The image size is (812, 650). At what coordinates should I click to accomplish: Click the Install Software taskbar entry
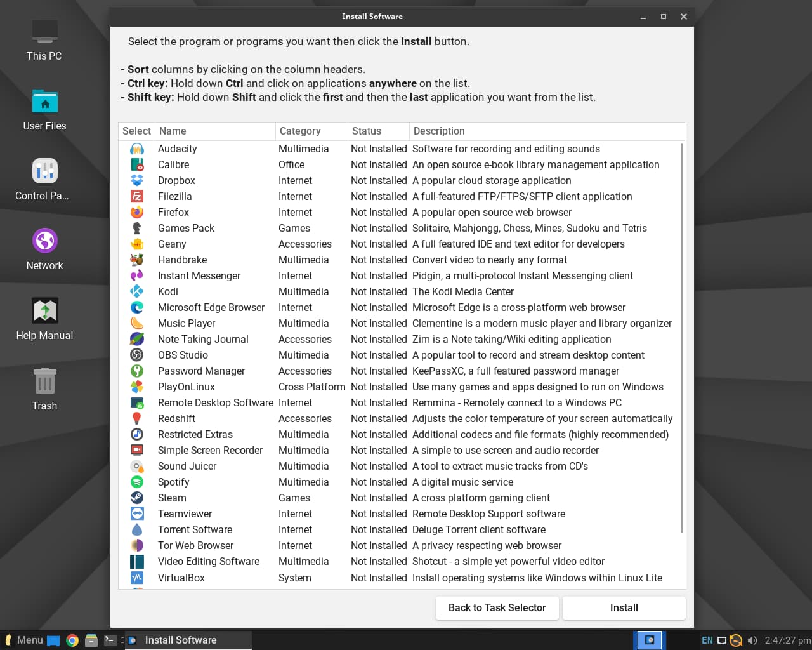[x=181, y=640]
